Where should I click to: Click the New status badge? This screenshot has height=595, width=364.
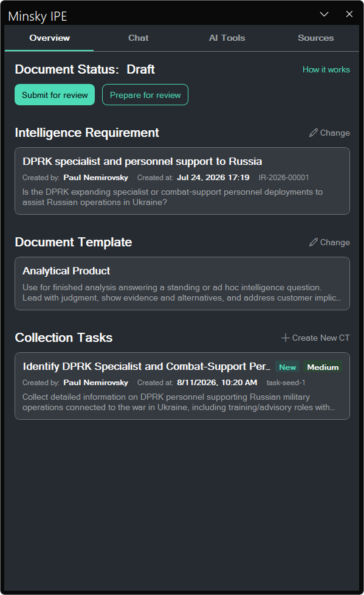tap(287, 367)
